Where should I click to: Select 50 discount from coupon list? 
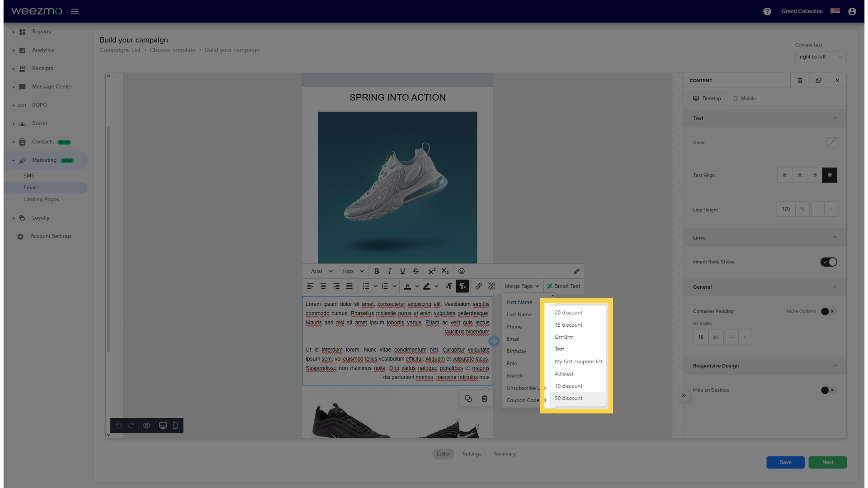click(x=569, y=398)
